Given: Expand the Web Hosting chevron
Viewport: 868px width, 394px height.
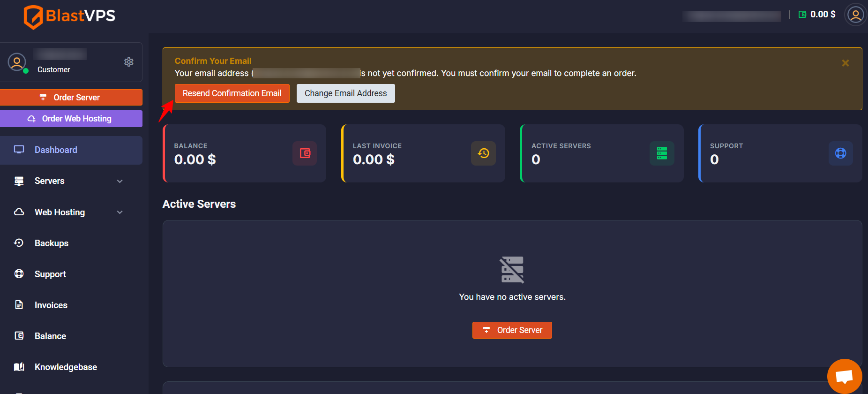Looking at the screenshot, I should pos(120,212).
